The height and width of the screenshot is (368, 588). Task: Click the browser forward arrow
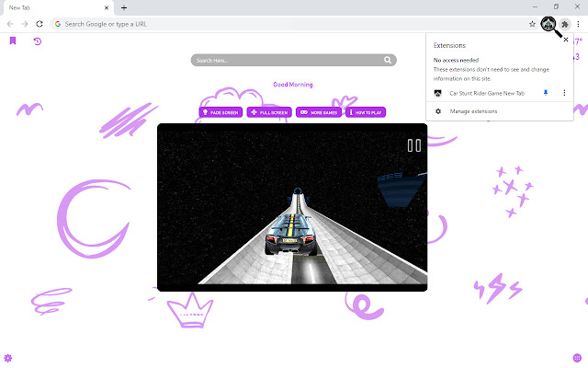(x=25, y=24)
